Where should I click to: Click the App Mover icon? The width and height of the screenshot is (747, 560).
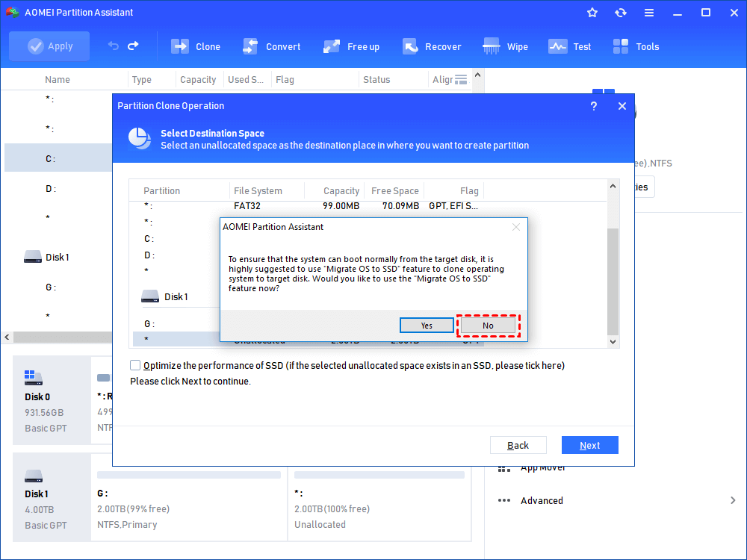(x=504, y=469)
